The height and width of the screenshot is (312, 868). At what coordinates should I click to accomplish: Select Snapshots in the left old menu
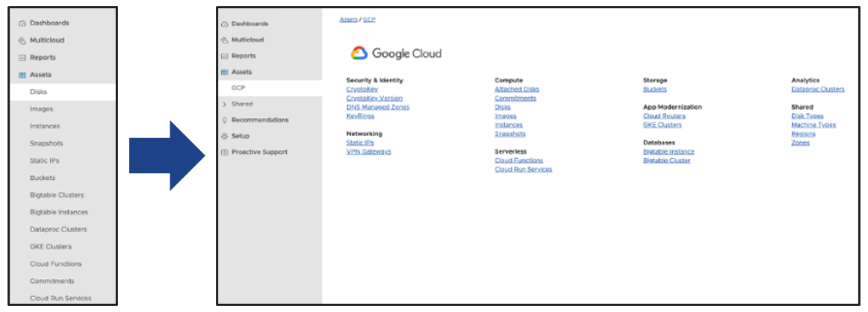[46, 143]
